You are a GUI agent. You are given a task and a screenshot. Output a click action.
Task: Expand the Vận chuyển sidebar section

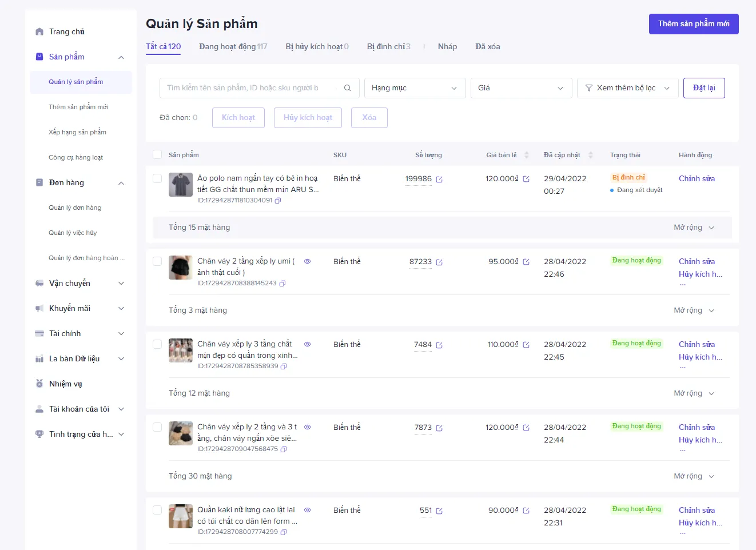coord(80,283)
